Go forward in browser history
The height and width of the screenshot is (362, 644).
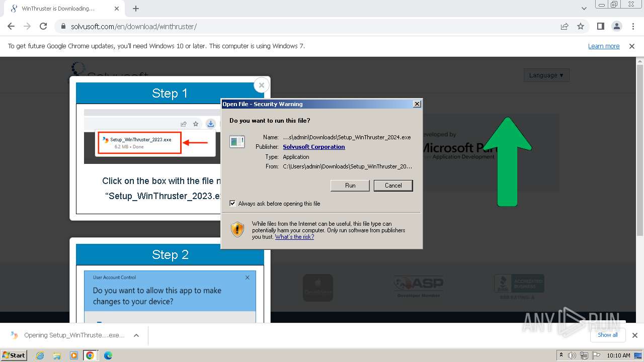coord(27,27)
